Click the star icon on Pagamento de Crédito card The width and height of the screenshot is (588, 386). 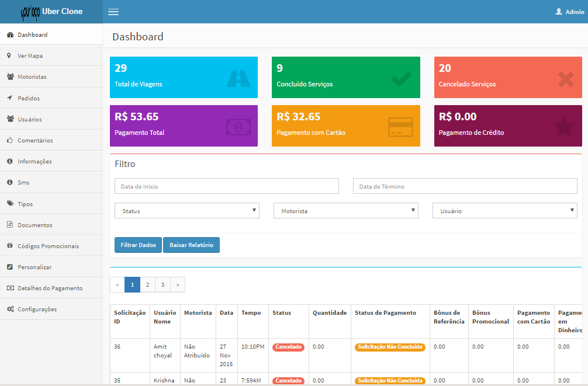pyautogui.click(x=564, y=126)
